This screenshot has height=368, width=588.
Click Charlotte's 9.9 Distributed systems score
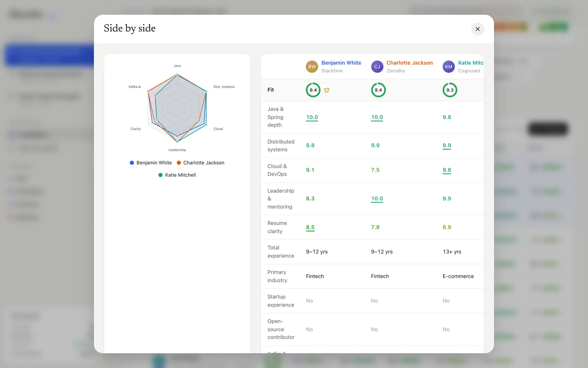pyautogui.click(x=375, y=145)
